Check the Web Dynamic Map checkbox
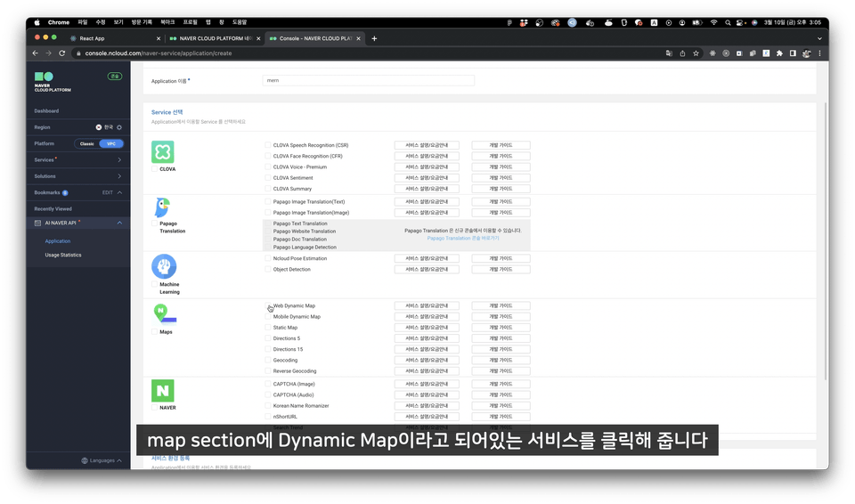 point(268,306)
